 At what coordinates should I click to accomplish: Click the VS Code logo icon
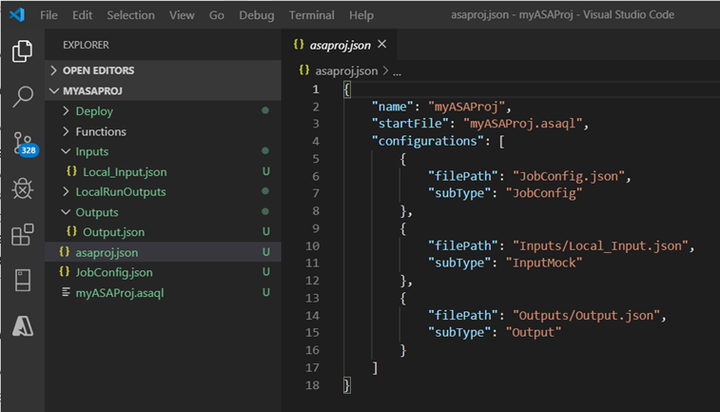pos(16,15)
